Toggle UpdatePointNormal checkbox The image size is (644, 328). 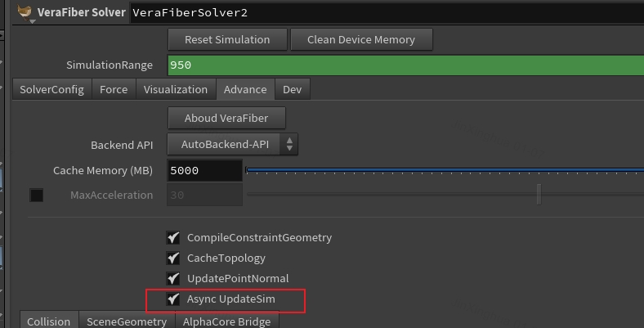(x=173, y=279)
